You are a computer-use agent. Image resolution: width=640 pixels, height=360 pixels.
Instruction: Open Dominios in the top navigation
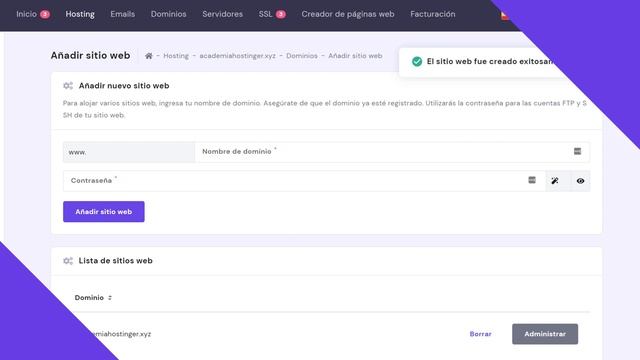(x=169, y=14)
